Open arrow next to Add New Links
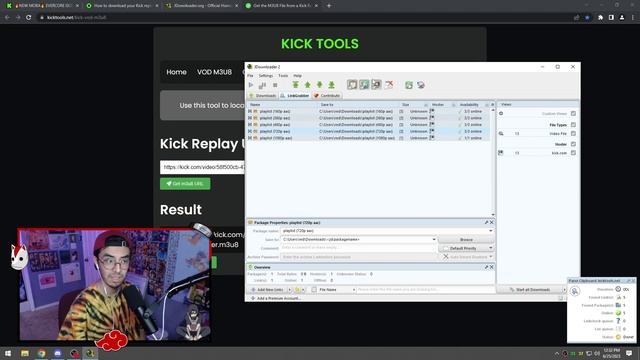 (289, 289)
